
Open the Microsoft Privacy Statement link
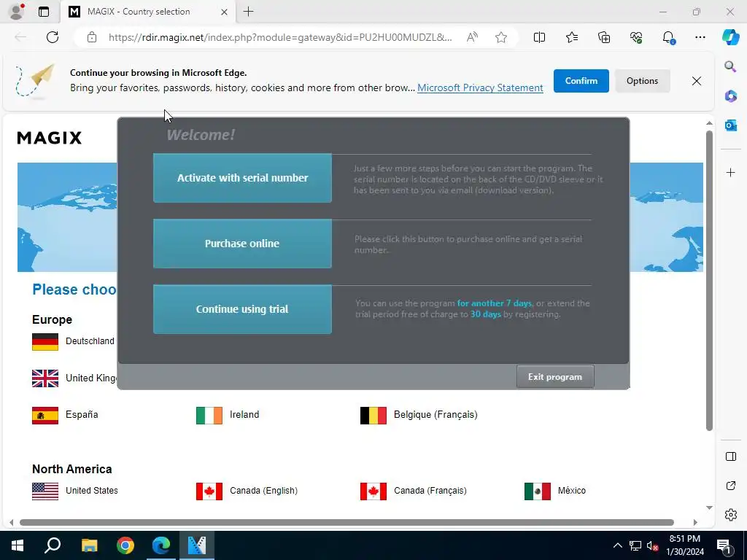tap(480, 87)
